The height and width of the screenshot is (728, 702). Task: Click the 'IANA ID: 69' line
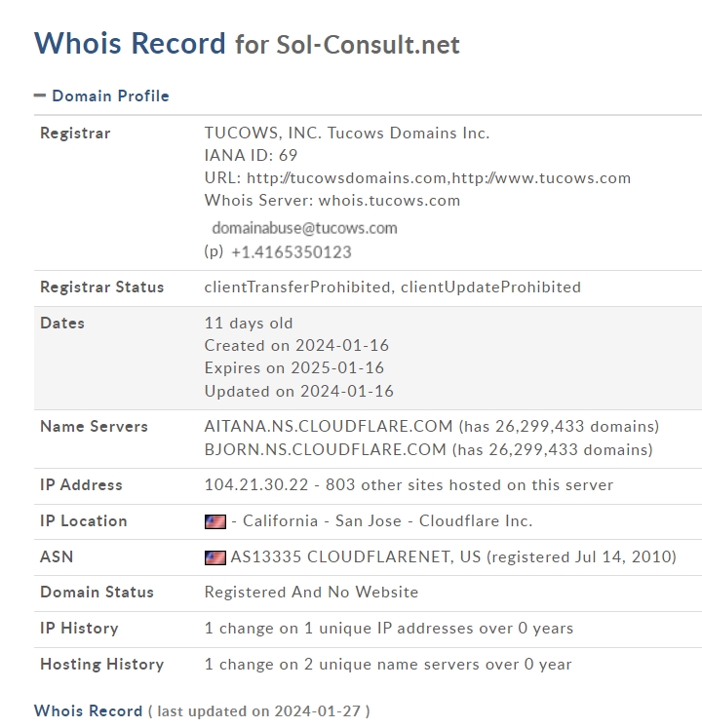point(251,155)
